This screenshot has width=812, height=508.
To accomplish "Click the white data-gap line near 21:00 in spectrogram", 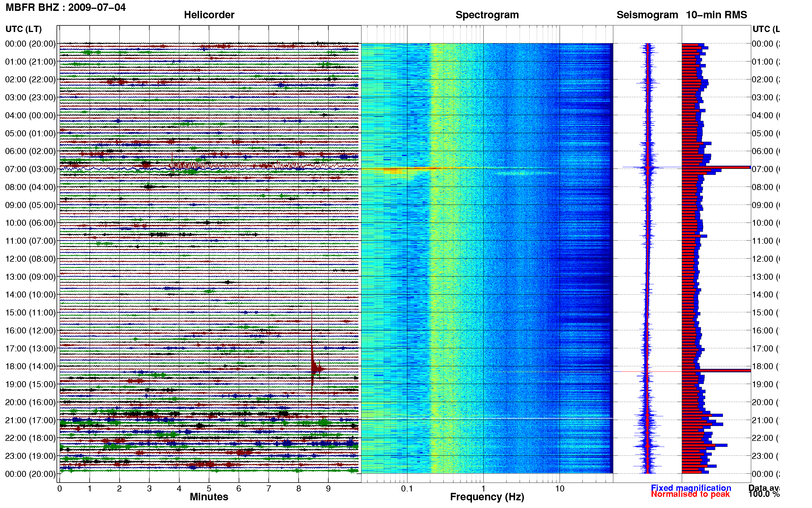I will [487, 418].
